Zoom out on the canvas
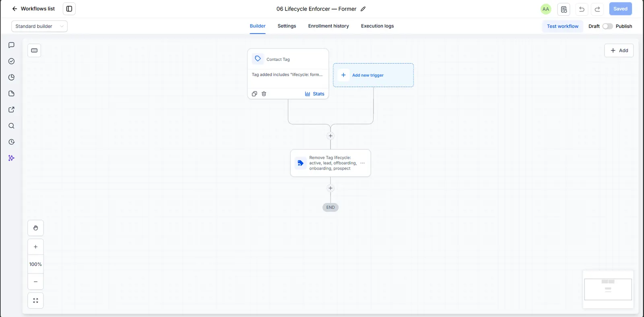Viewport: 644px width, 317px height. 35,282
